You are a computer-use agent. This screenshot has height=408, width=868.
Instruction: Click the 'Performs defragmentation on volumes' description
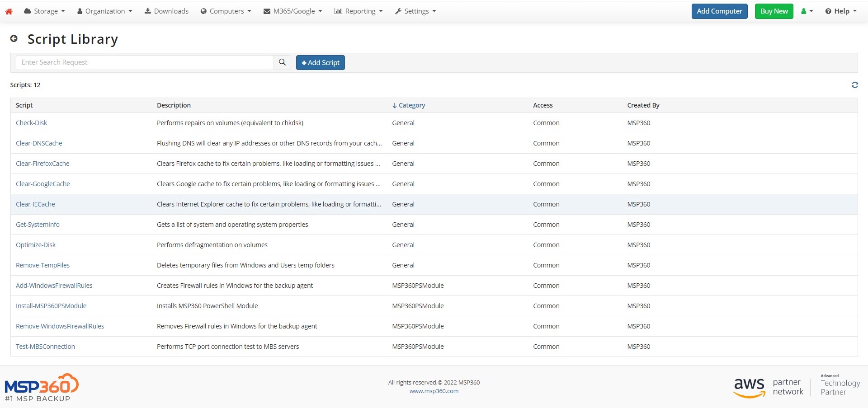pos(212,245)
